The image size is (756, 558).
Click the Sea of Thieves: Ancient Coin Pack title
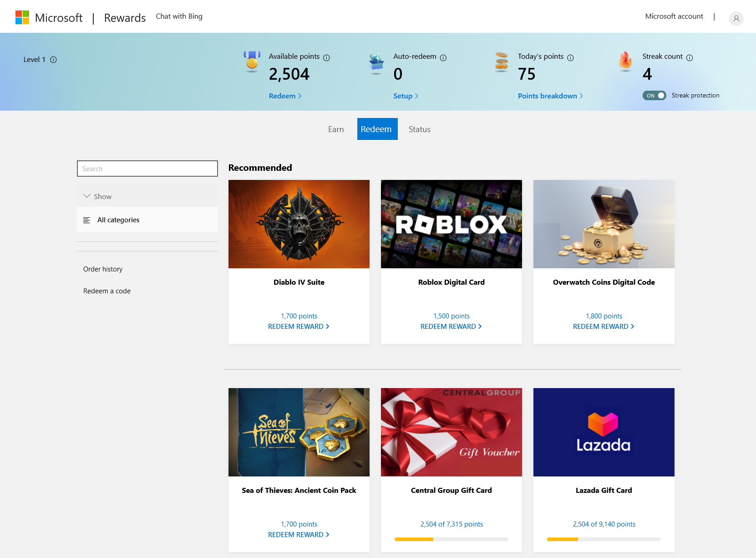coord(299,491)
